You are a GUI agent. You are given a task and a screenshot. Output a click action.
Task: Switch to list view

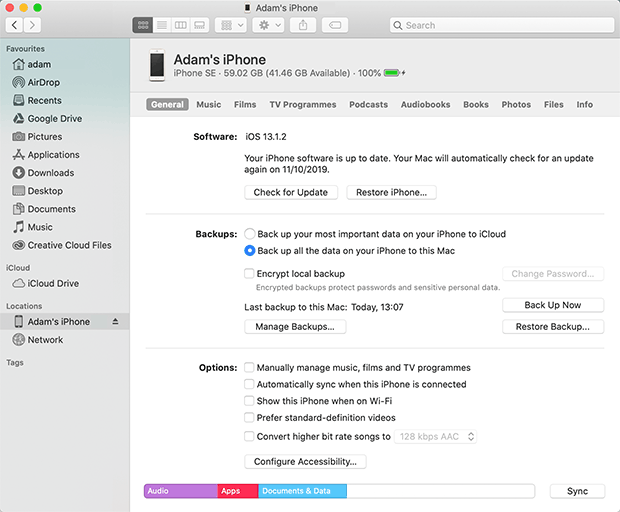[162, 25]
